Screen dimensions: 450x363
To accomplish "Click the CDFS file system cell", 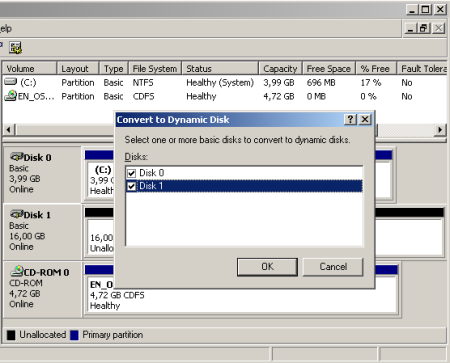I will coord(143,96).
